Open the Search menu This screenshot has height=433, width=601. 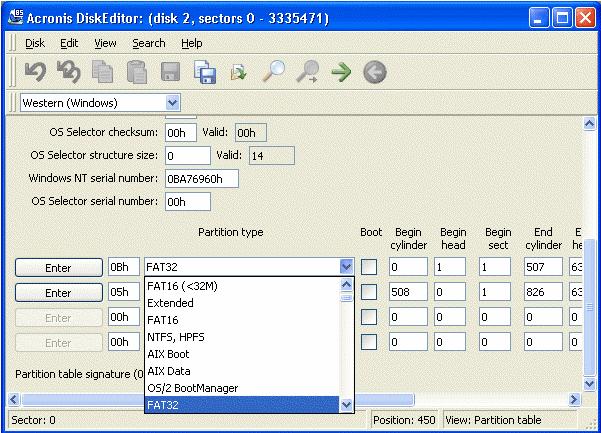tap(149, 43)
